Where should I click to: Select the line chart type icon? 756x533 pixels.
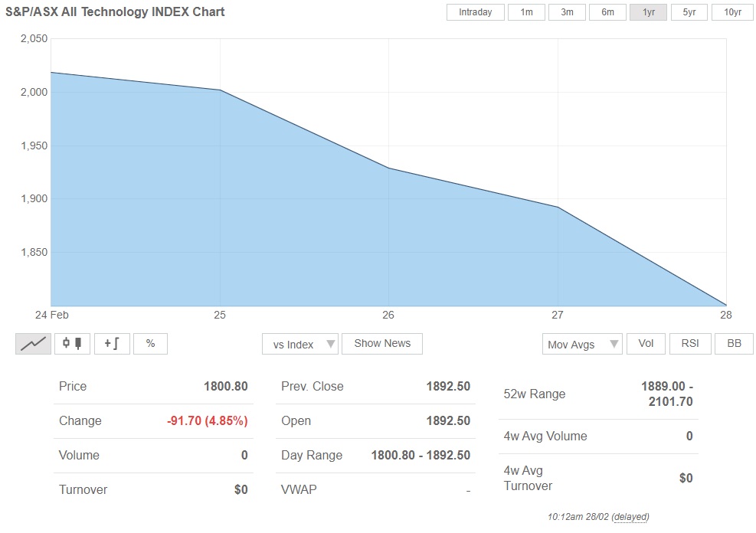point(34,344)
